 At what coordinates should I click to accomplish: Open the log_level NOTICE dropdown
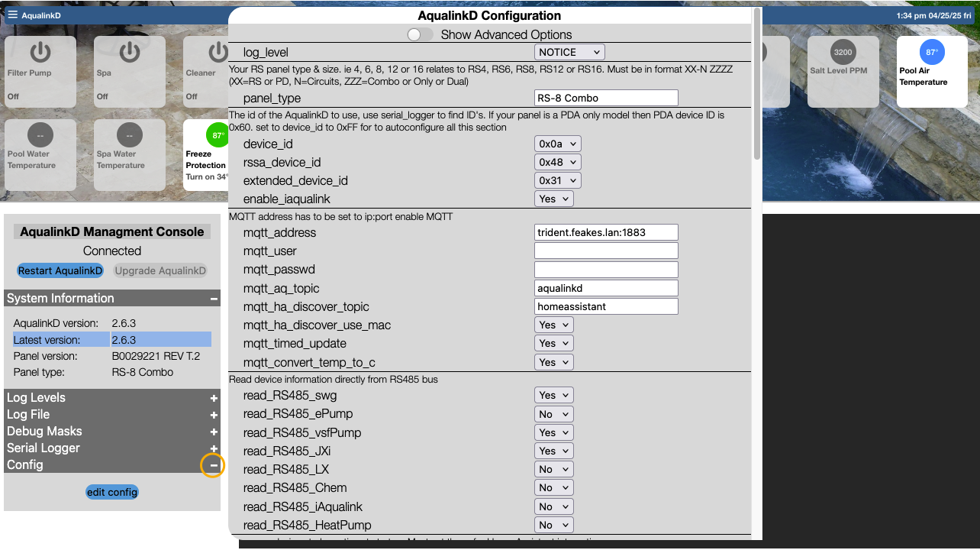(569, 52)
